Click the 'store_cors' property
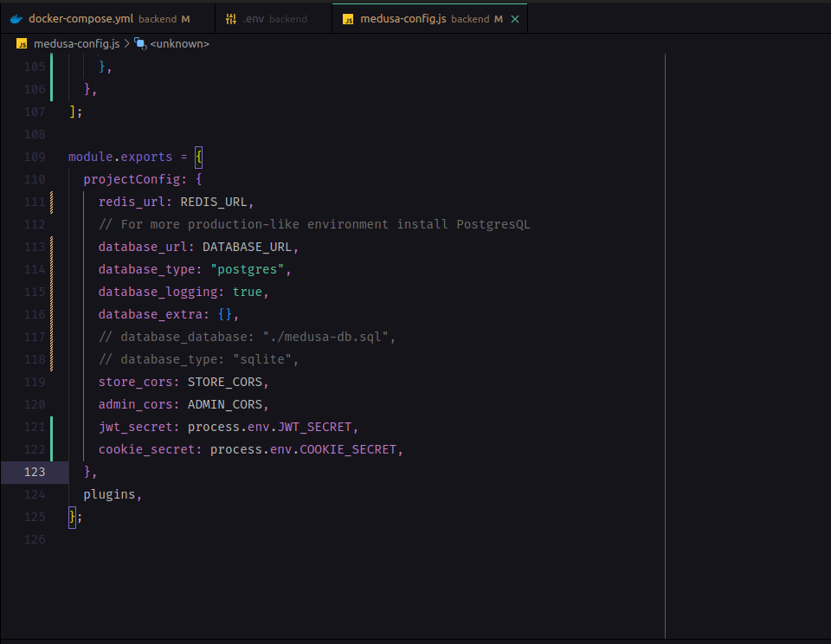The height and width of the screenshot is (644, 831). (135, 382)
